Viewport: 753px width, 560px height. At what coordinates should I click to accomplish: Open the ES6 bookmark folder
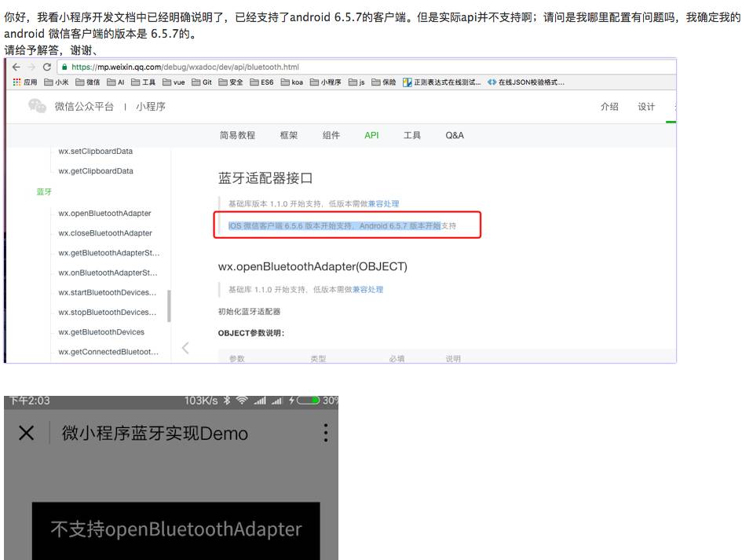[x=261, y=82]
